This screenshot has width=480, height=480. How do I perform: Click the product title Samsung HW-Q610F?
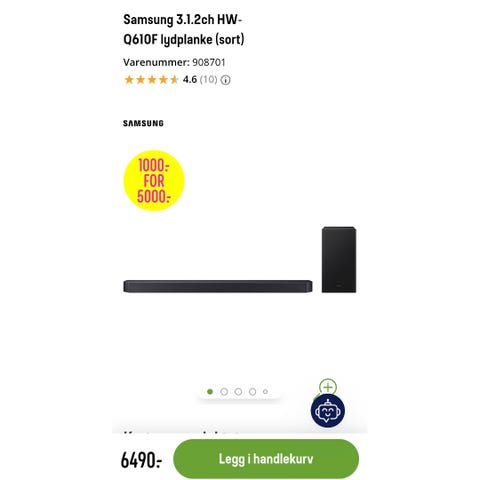[x=184, y=29]
